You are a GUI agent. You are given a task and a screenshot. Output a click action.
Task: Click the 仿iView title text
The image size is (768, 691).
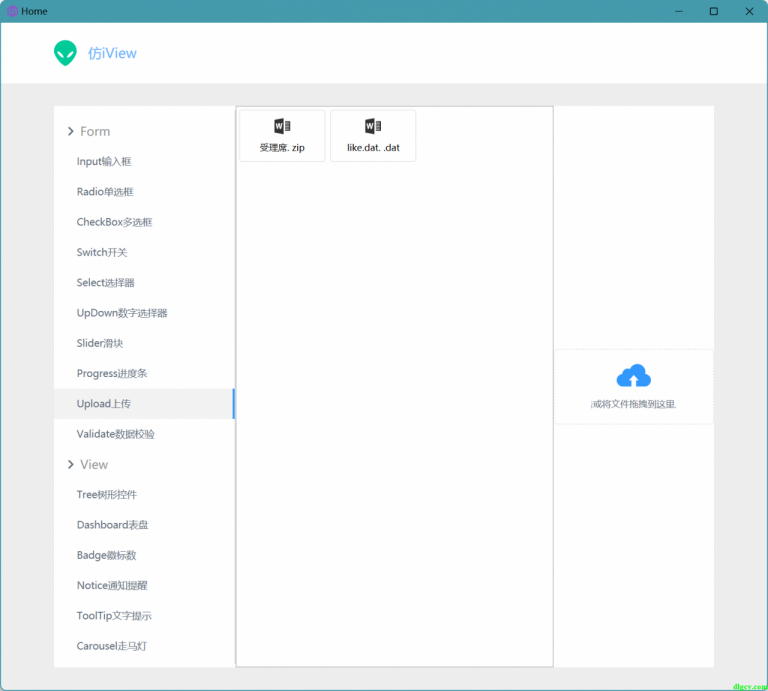[x=112, y=53]
